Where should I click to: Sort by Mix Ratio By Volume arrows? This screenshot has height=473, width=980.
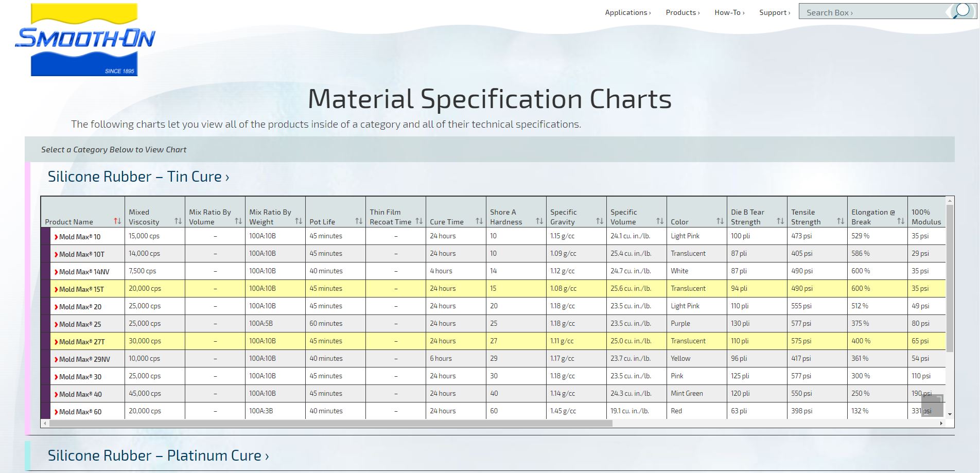point(238,221)
